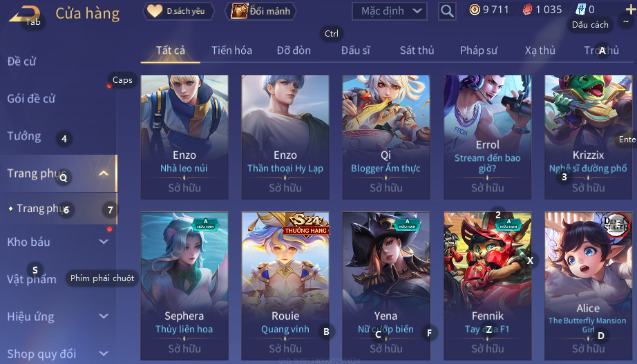Switch to the Pháp sư tab

479,50
